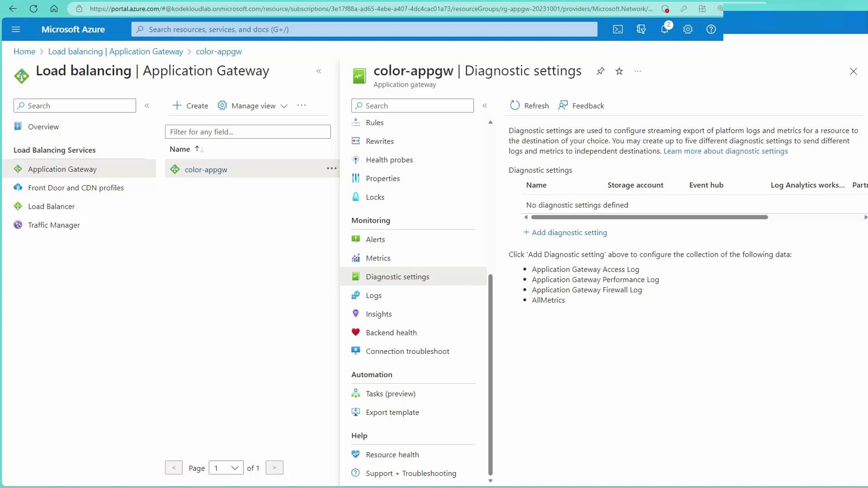Open the notifications bell
This screenshot has height=488, width=868.
(x=664, y=29)
